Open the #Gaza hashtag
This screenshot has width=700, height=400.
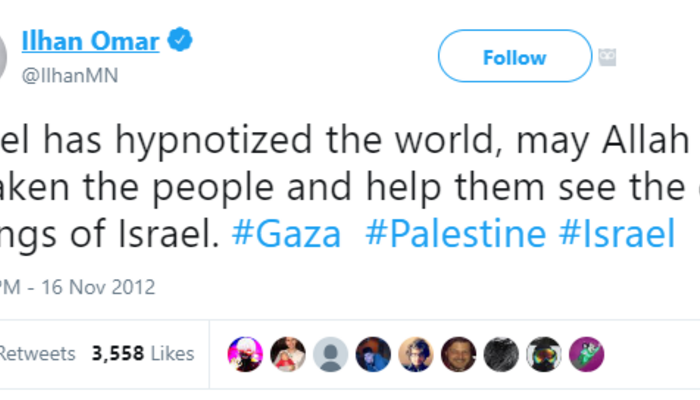click(285, 235)
